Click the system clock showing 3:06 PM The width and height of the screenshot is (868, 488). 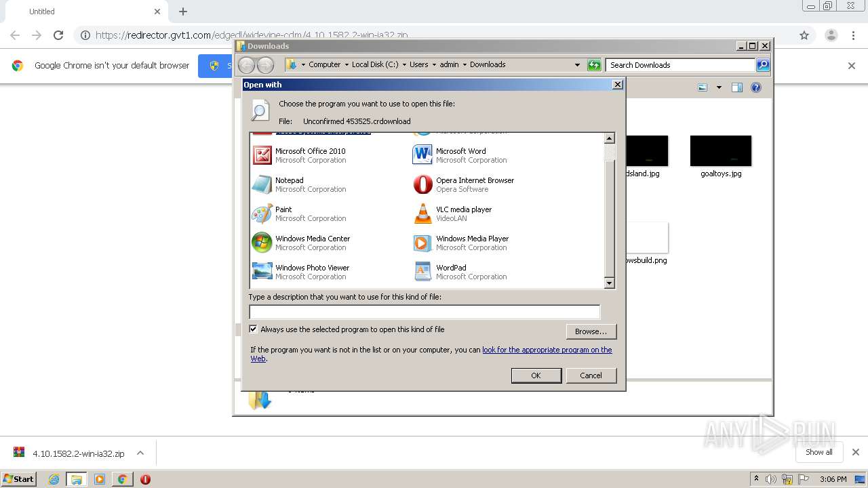point(833,479)
